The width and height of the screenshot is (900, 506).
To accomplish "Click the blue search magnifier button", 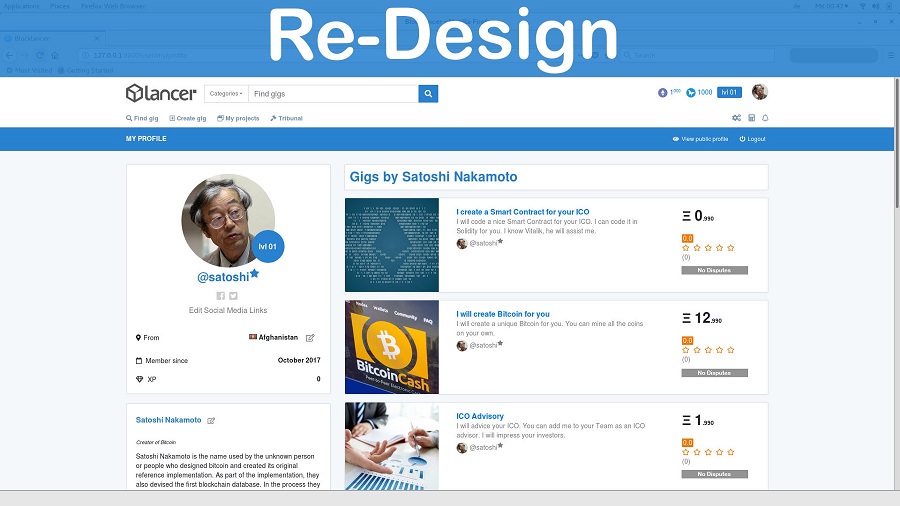I will [x=428, y=94].
